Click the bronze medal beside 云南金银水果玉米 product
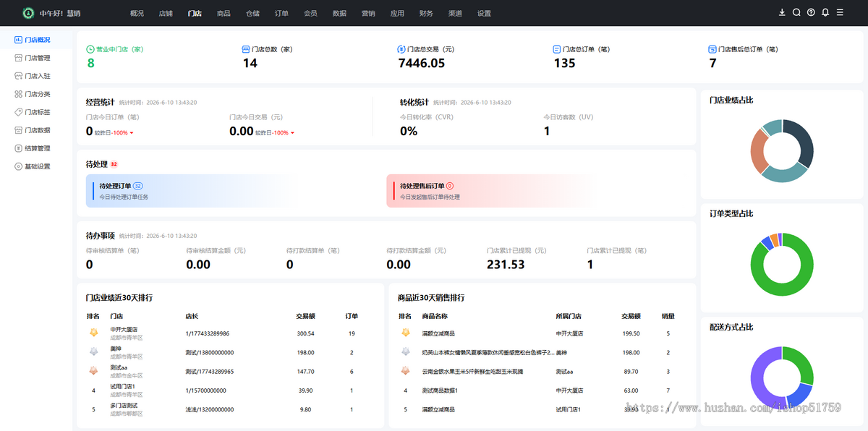This screenshot has width=868, height=431. coord(406,371)
